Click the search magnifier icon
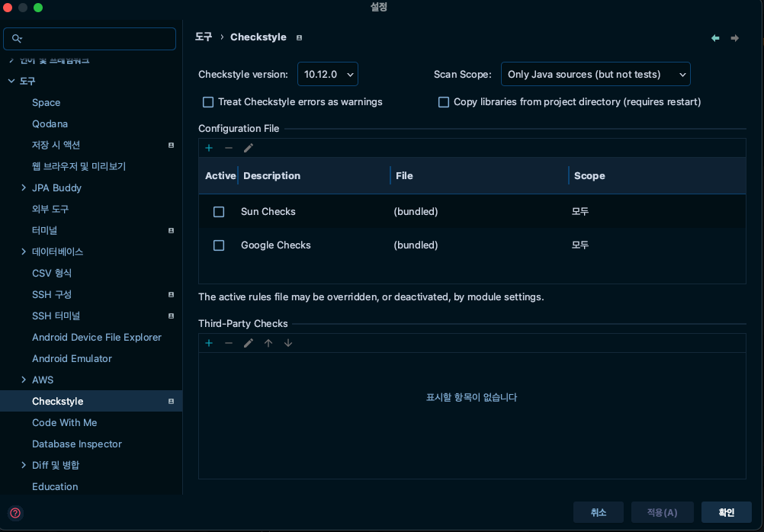The image size is (764, 532). [x=17, y=38]
